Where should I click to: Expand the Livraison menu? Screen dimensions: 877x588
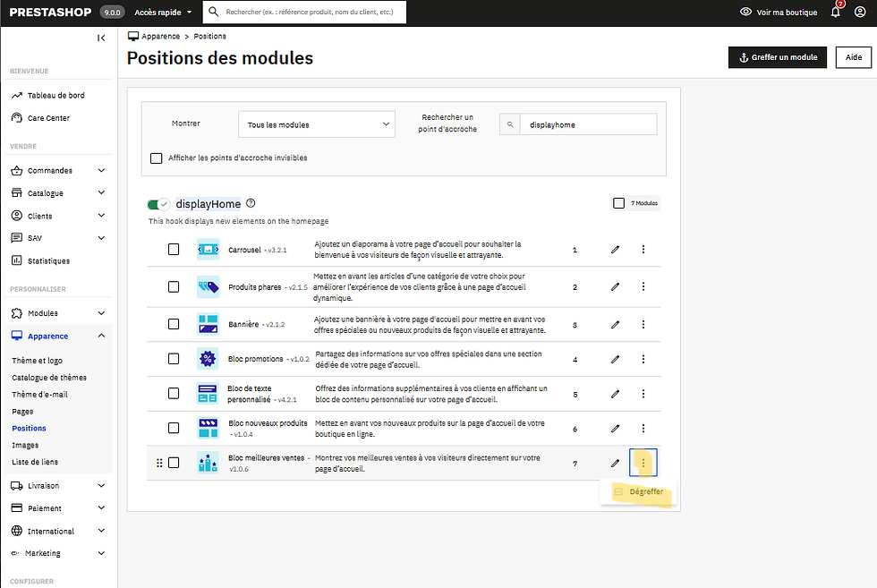coord(101,486)
